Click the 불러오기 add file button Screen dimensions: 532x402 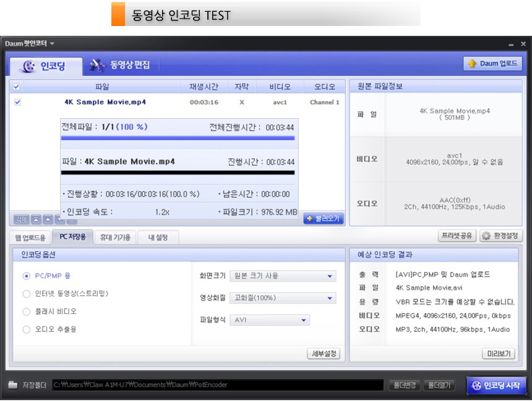(x=323, y=218)
